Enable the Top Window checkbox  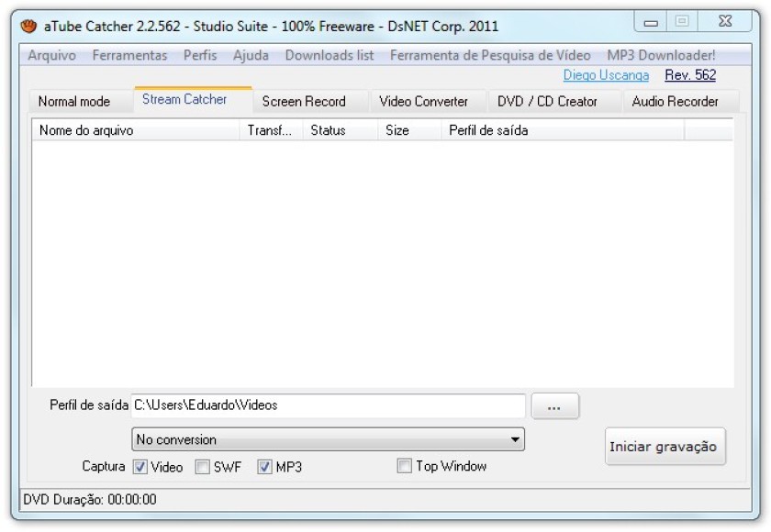click(404, 466)
